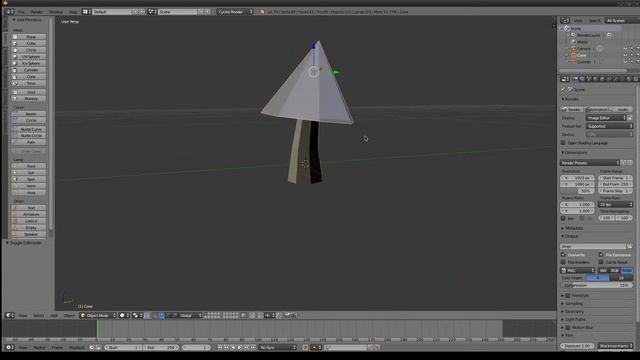Viewport: 640px width, 360px height.
Task: Add a Torus mesh primitive
Action: pyautogui.click(x=29, y=83)
